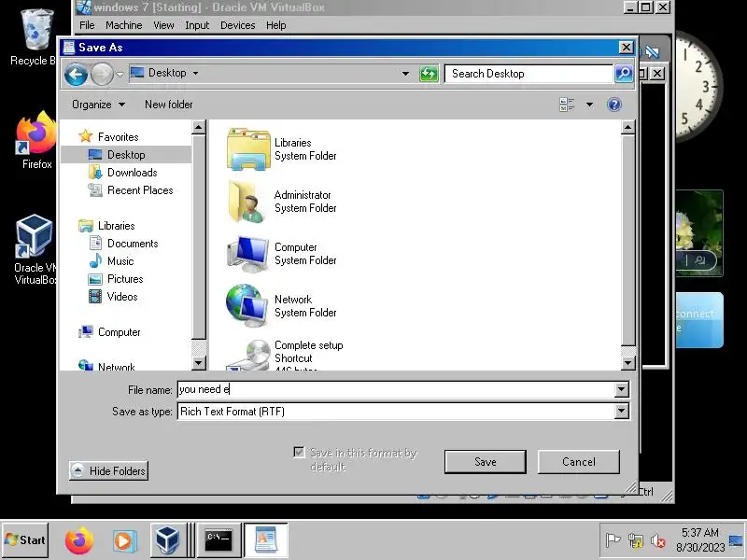Create a New folder

pyautogui.click(x=169, y=105)
